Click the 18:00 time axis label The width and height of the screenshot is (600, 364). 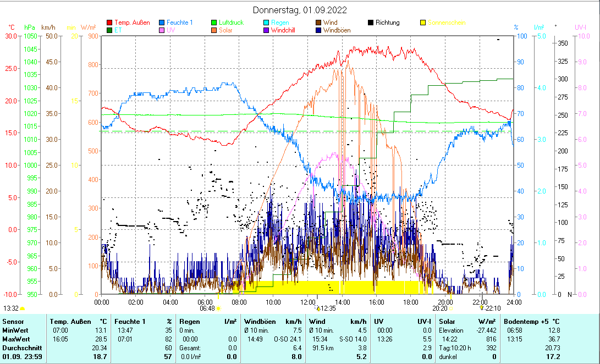(411, 302)
